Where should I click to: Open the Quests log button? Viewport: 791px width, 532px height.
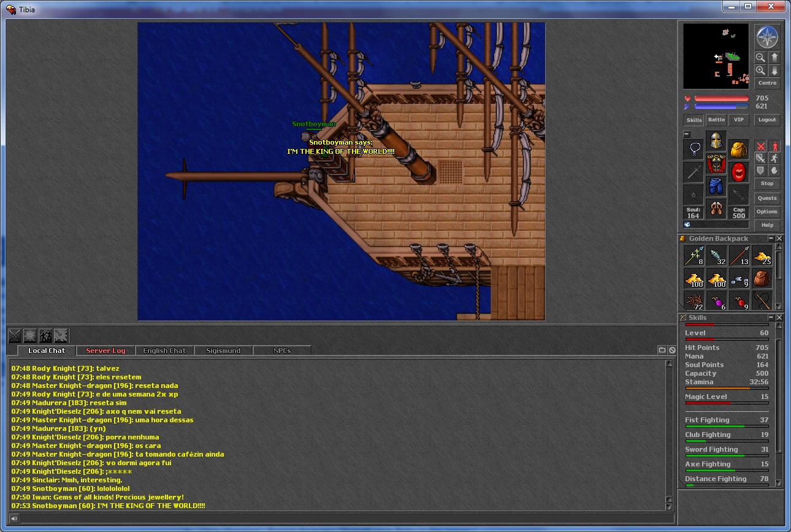click(767, 198)
